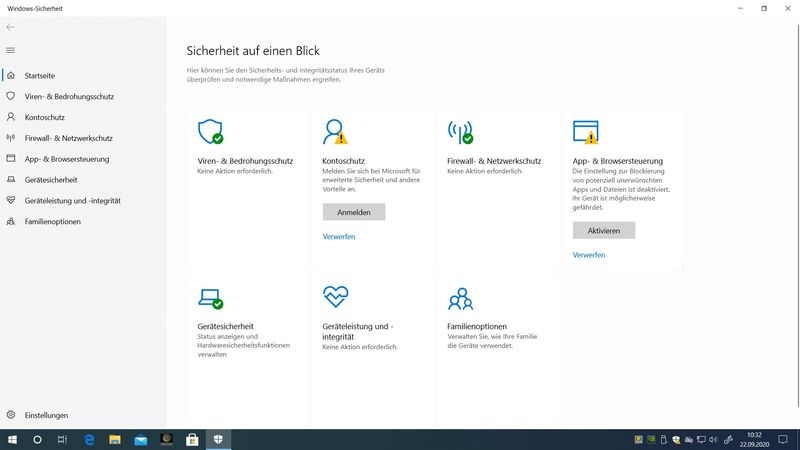
Task: Click the Startseite home icon in sidebar
Action: [11, 75]
